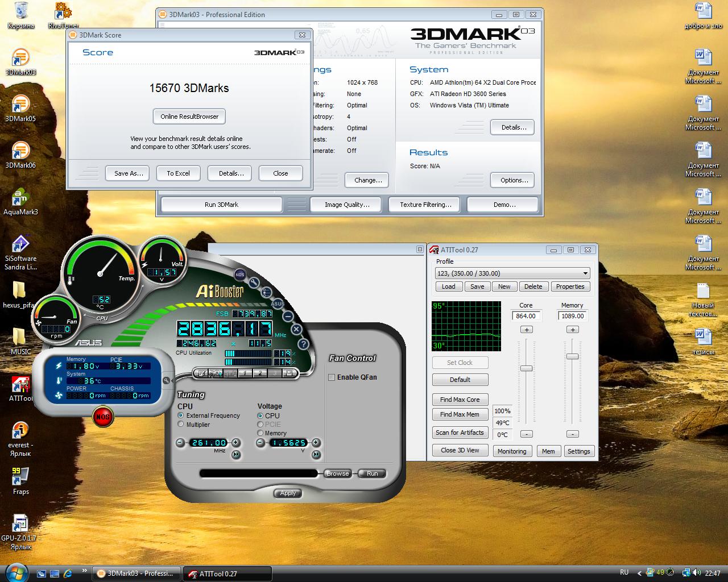Click fast-forward arrow under CPU frequency plus
728x582 pixels.
tap(236, 454)
